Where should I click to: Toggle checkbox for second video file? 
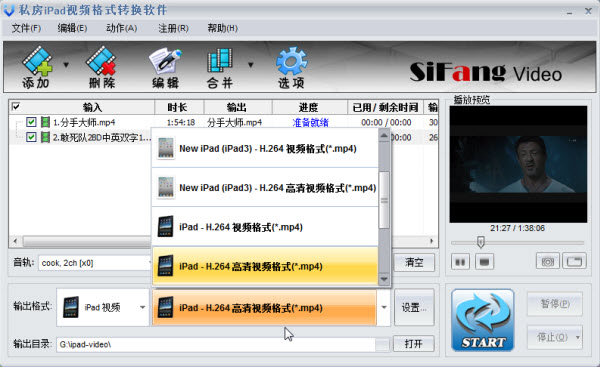pos(31,137)
